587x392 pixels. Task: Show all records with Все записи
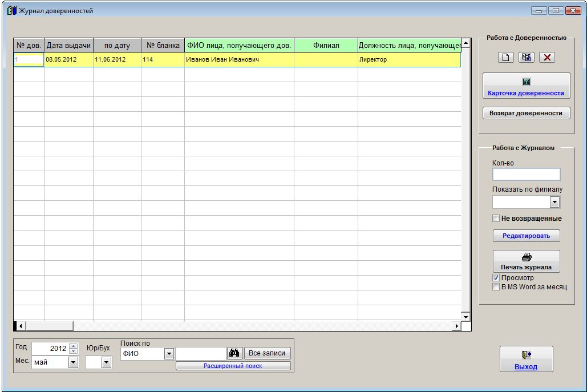click(x=267, y=353)
